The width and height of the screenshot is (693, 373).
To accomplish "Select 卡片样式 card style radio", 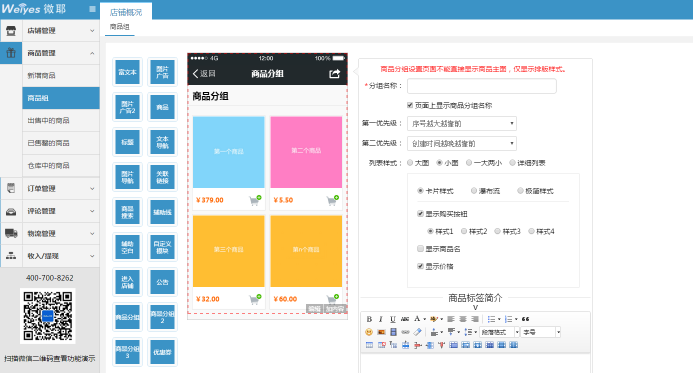I will point(420,191).
